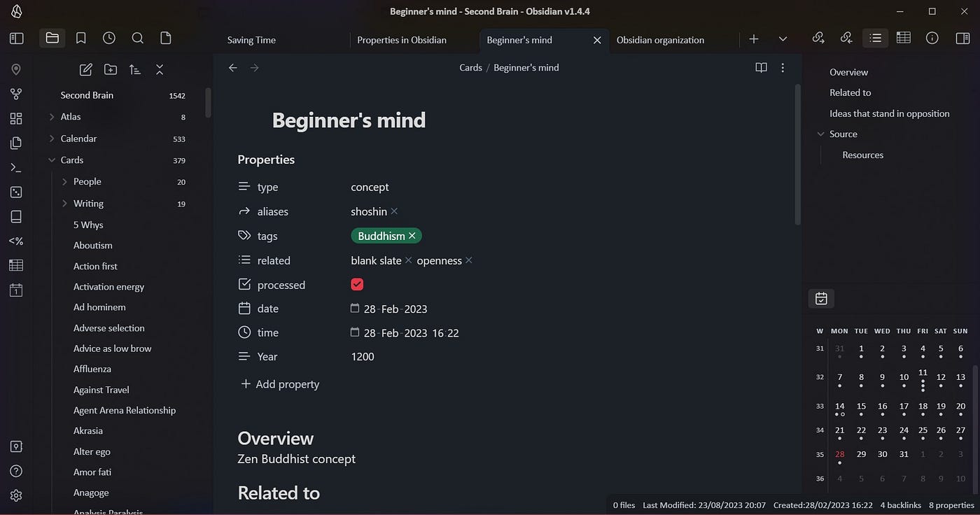The width and height of the screenshot is (980, 515).
Task: Collapse all folders icon
Action: (160, 69)
